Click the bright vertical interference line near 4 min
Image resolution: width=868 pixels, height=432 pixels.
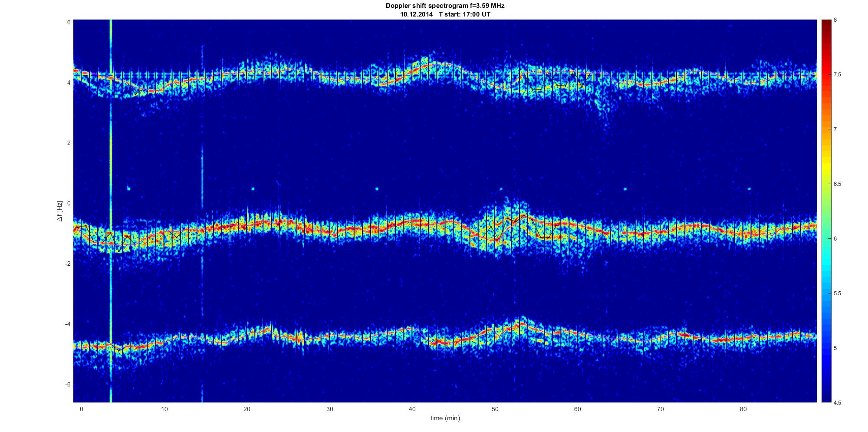[x=111, y=211]
